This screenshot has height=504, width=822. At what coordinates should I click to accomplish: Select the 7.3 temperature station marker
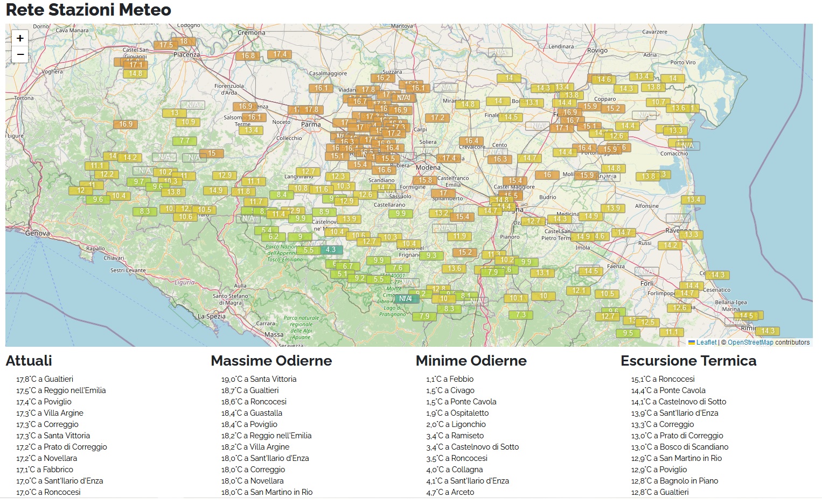[521, 315]
